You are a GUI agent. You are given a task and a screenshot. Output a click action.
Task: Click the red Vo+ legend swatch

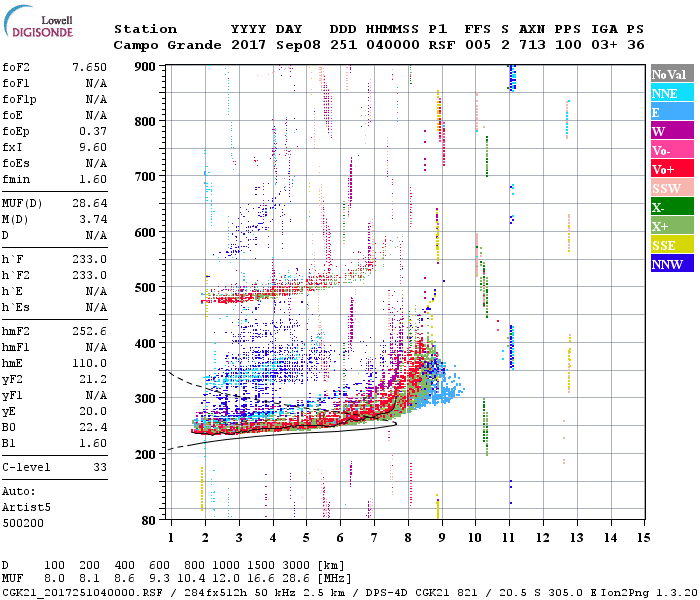(x=672, y=169)
